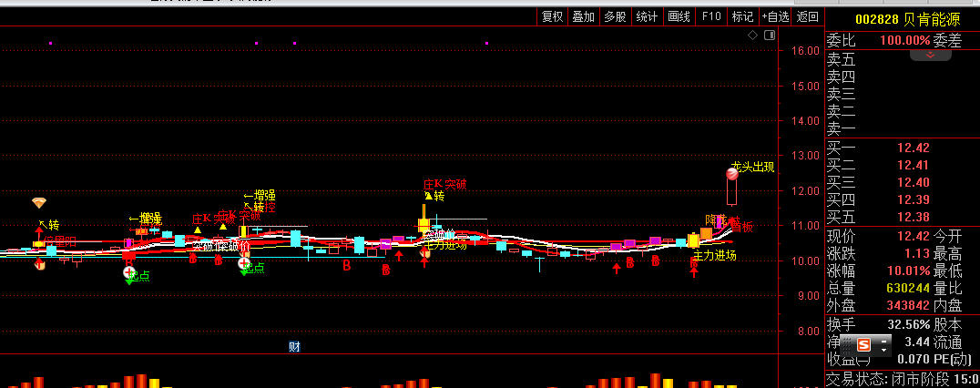Open the F10 company information page
Image resolution: width=980 pixels, height=388 pixels.
711,15
